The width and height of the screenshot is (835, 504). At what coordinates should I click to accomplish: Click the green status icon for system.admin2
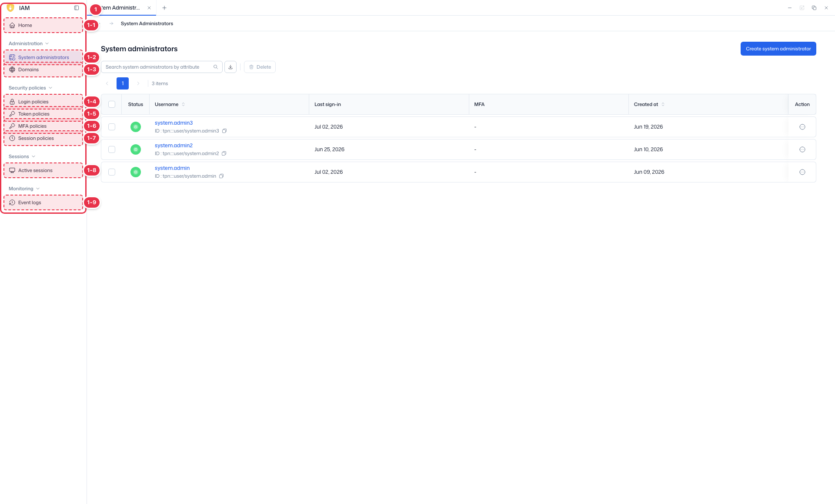136,149
